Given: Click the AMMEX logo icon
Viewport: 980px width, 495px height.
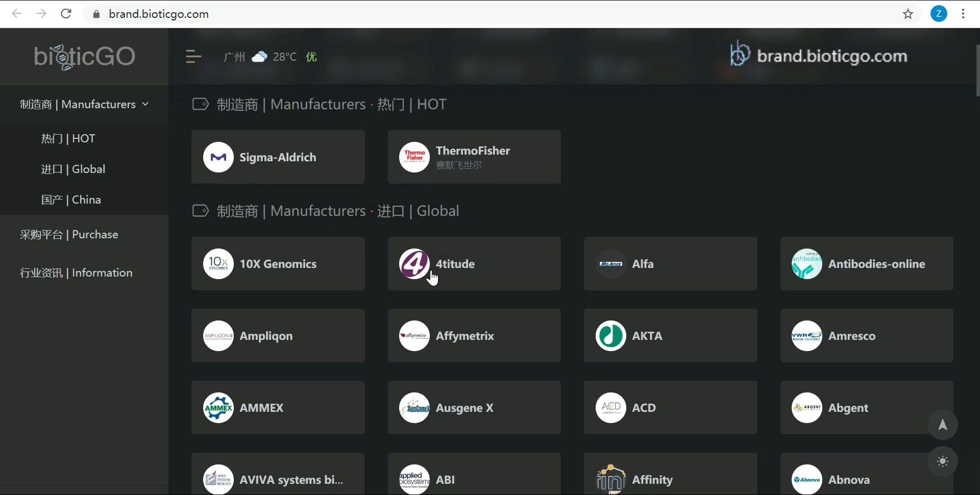Looking at the screenshot, I should click(x=218, y=408).
